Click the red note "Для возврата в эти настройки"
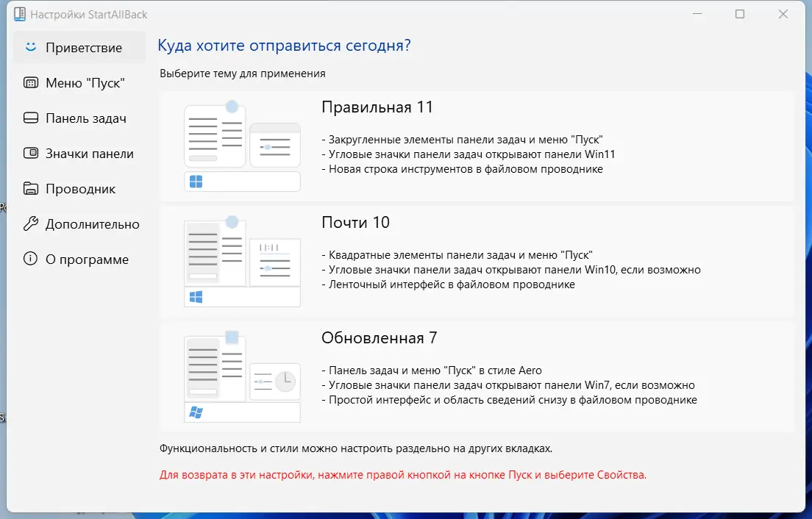This screenshot has width=812, height=519. 236,475
